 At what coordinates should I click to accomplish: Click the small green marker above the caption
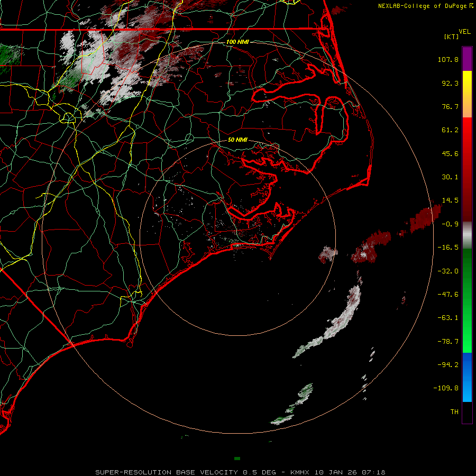pyautogui.click(x=237, y=459)
